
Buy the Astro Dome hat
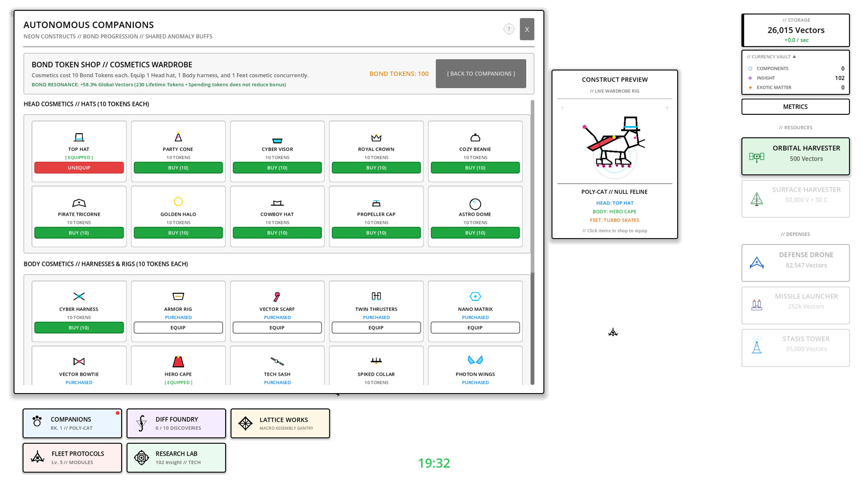[475, 233]
